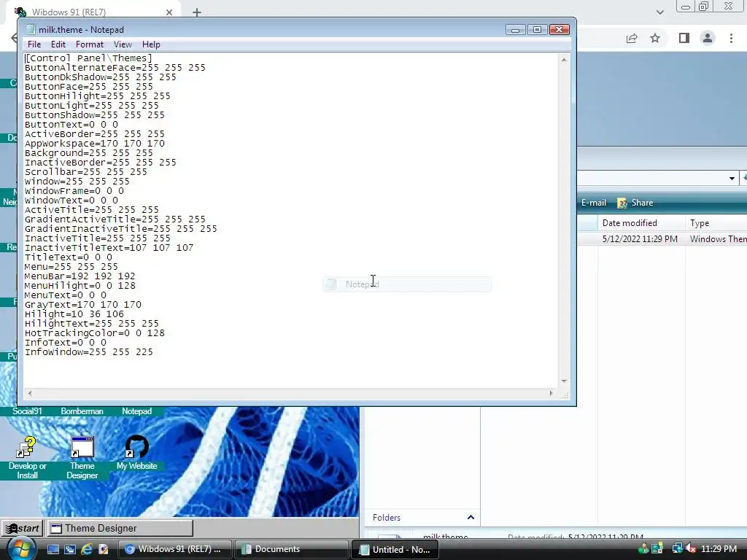Switch to Documents taskbar button
Screen dimensions: 747x560
tap(291, 549)
